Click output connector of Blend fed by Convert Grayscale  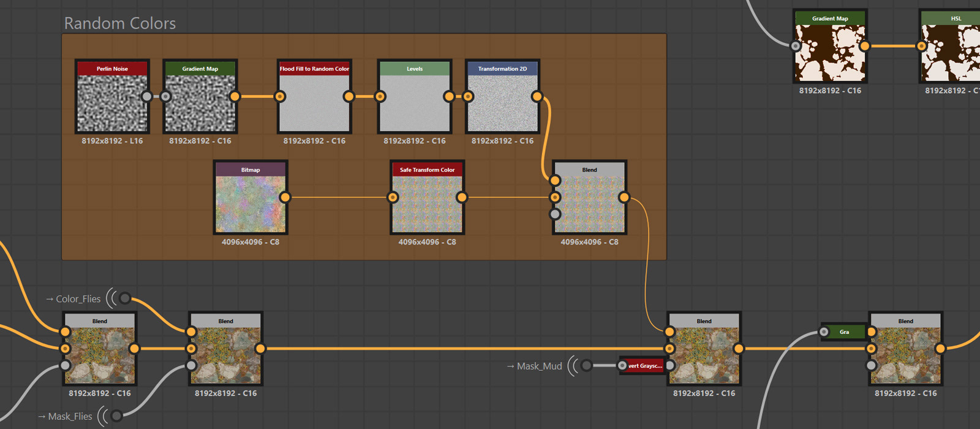738,349
